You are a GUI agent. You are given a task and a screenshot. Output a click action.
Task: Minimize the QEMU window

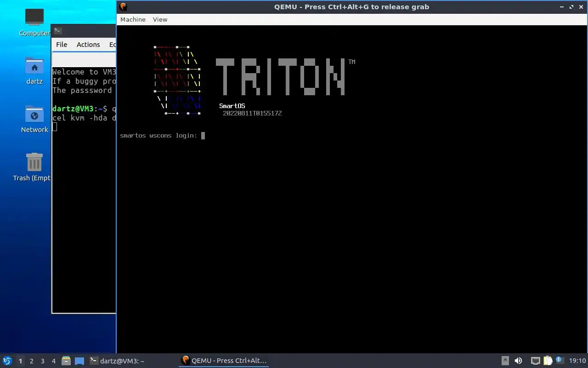[x=562, y=7]
